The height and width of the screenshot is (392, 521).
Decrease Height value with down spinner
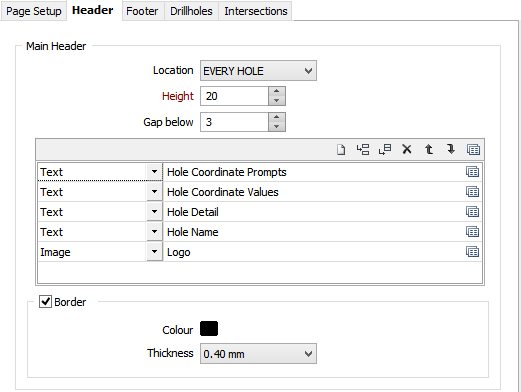(277, 101)
